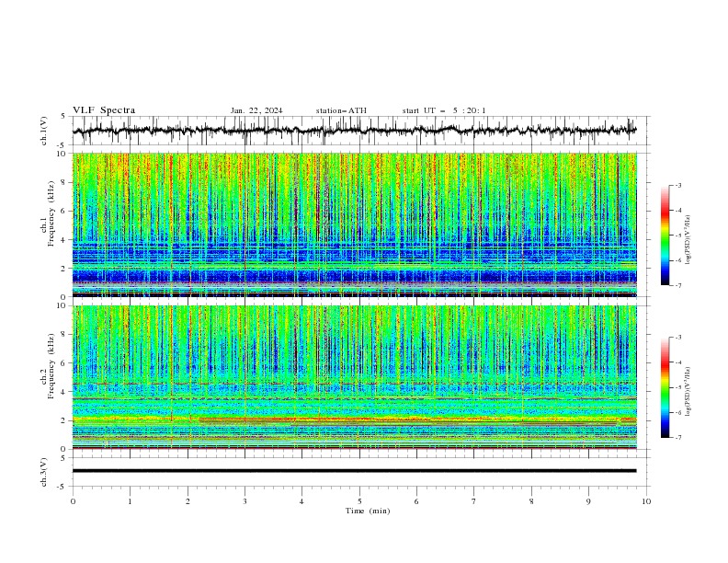
Task: Select the date text "Jan. 22, 2024"
Action: [256, 110]
